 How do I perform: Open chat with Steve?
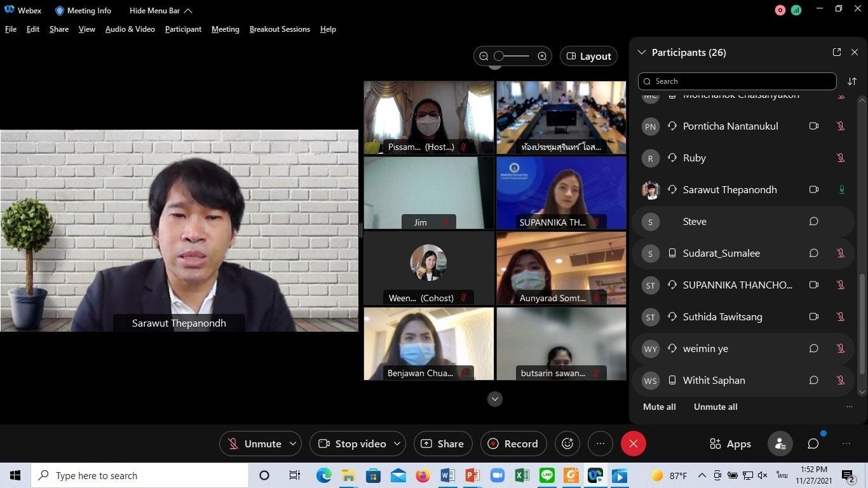[x=813, y=221]
